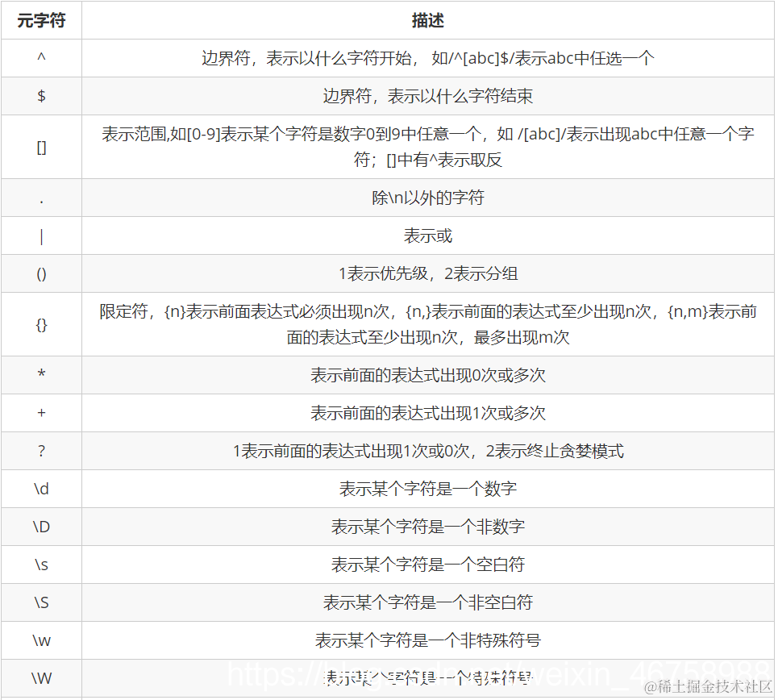Click the description mentioning '终止贪婪模式'

428,452
